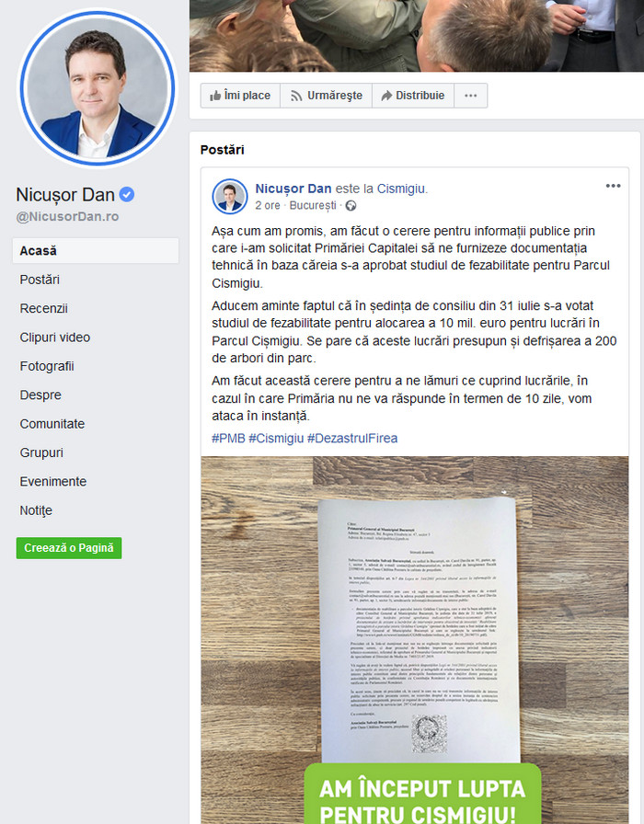Viewport: 644px width, 824px height.
Task: Follow the page with Urmărește button
Action: pyautogui.click(x=326, y=96)
